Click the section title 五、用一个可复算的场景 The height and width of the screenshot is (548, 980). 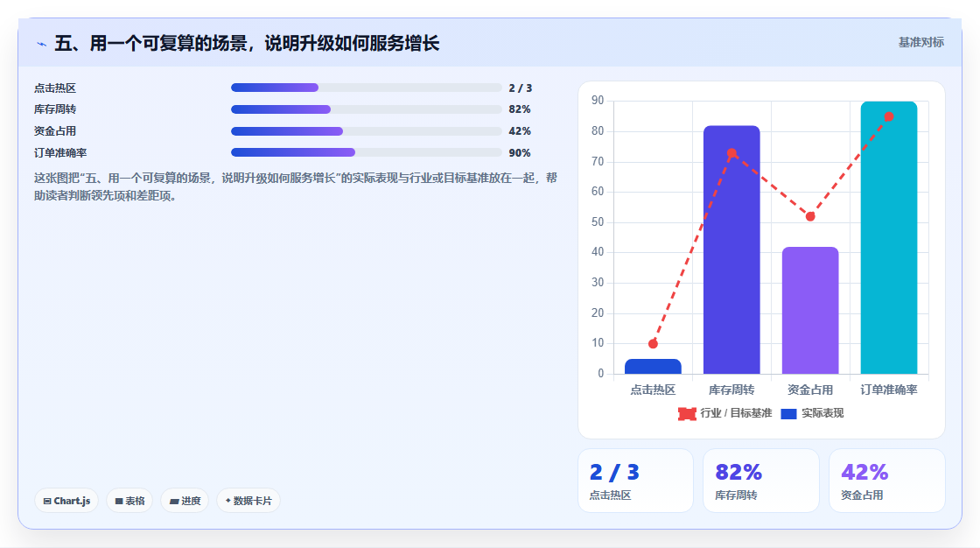[247, 43]
